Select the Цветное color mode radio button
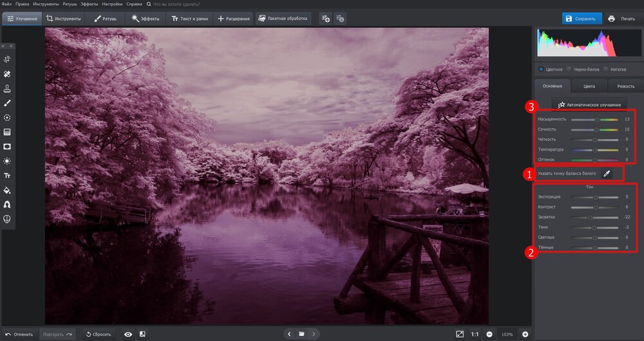644x341 pixels. click(540, 69)
